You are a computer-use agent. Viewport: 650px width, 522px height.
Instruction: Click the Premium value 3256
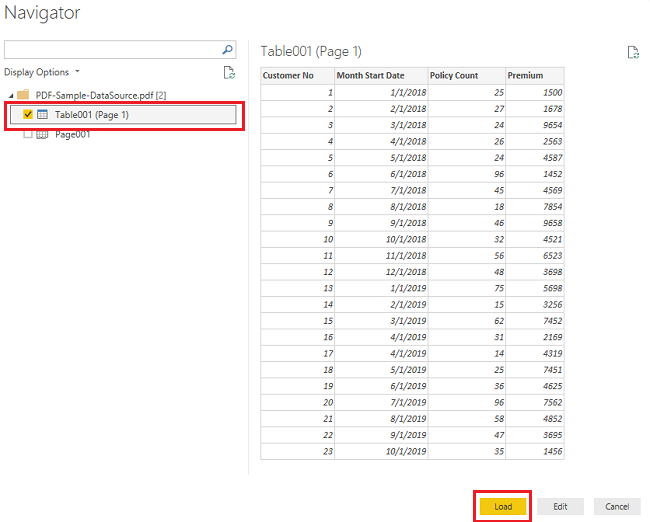point(535,304)
